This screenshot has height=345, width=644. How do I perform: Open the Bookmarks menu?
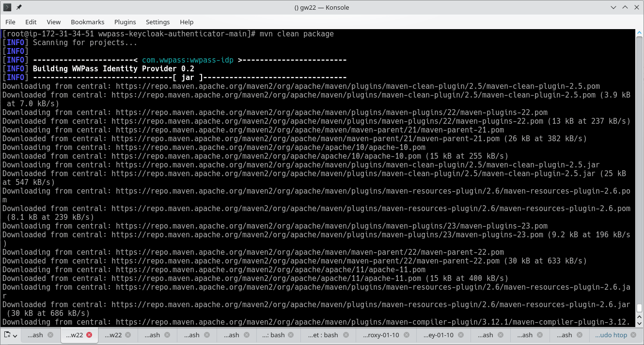pos(88,22)
